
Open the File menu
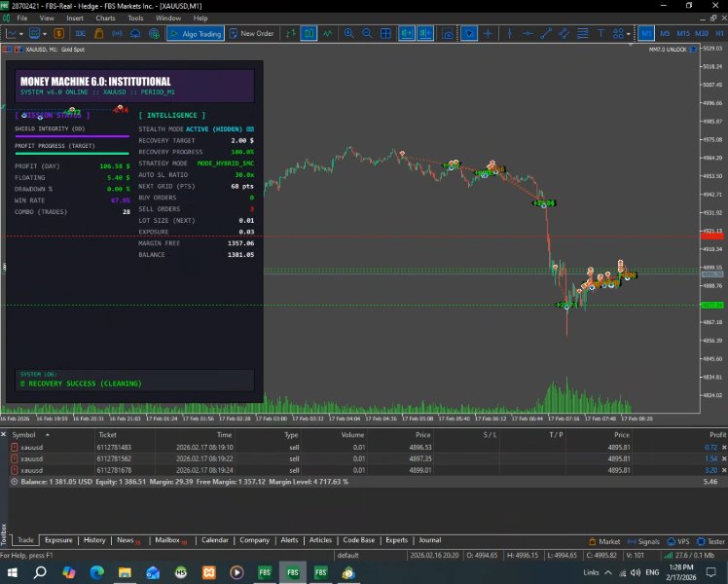click(x=21, y=18)
